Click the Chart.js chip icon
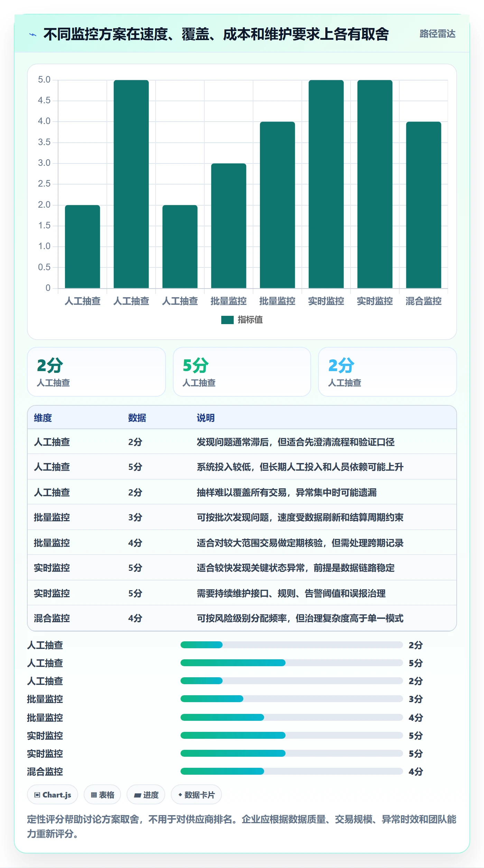 point(37,795)
